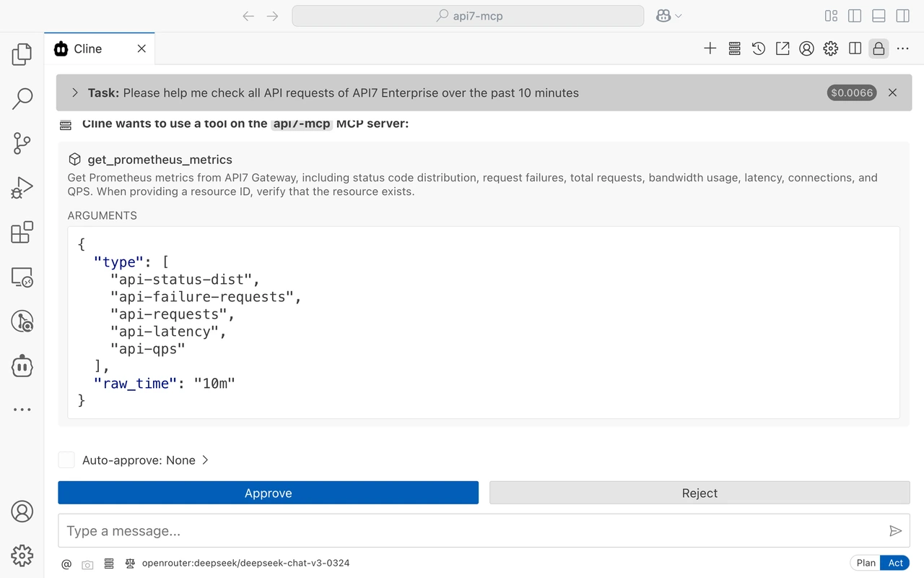The image size is (924, 578).
Task: Open Copilot menu in title bar
Action: [668, 16]
